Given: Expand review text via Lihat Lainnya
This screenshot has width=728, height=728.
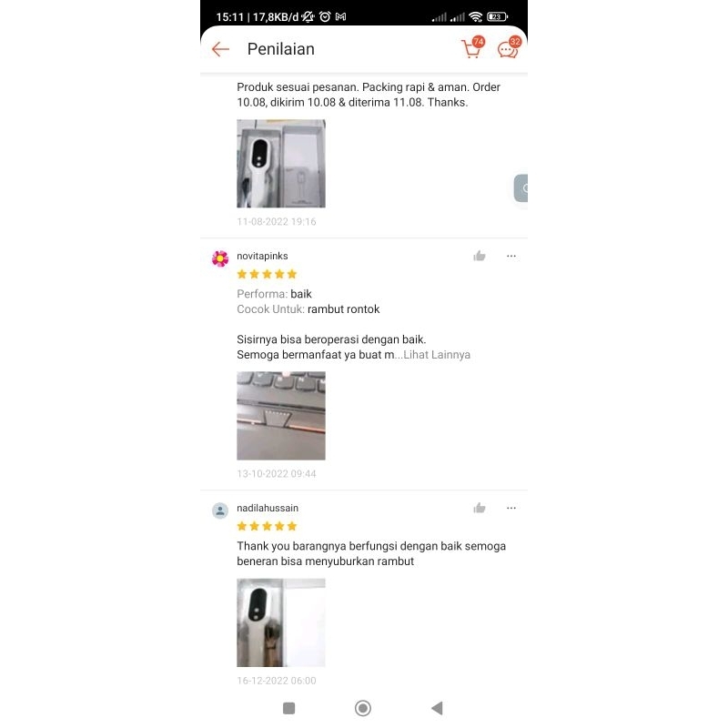Looking at the screenshot, I should point(437,355).
